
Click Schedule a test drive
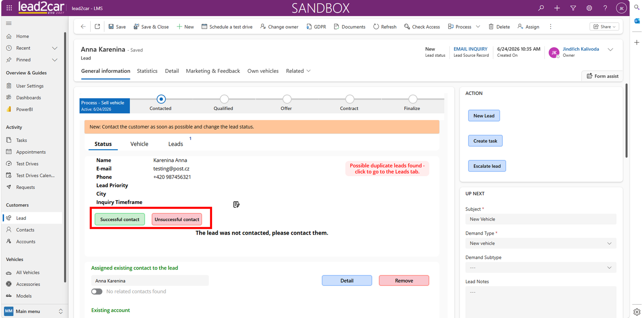click(x=227, y=27)
